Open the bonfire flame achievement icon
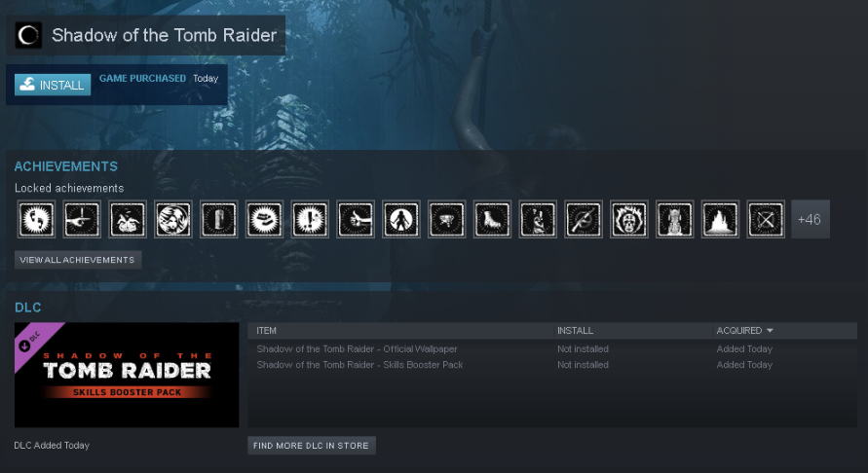868x473 pixels. click(720, 219)
